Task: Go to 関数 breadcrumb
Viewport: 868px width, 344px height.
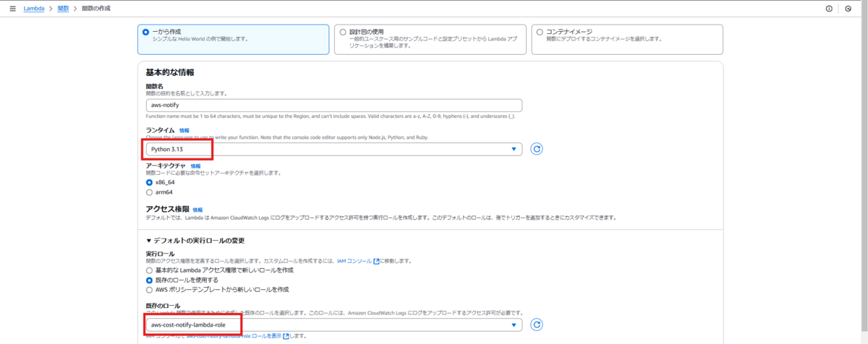Action: pyautogui.click(x=63, y=9)
